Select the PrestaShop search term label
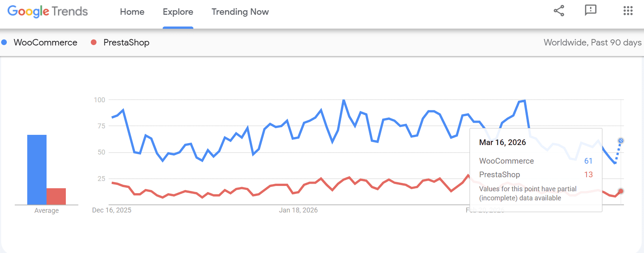 coord(126,42)
